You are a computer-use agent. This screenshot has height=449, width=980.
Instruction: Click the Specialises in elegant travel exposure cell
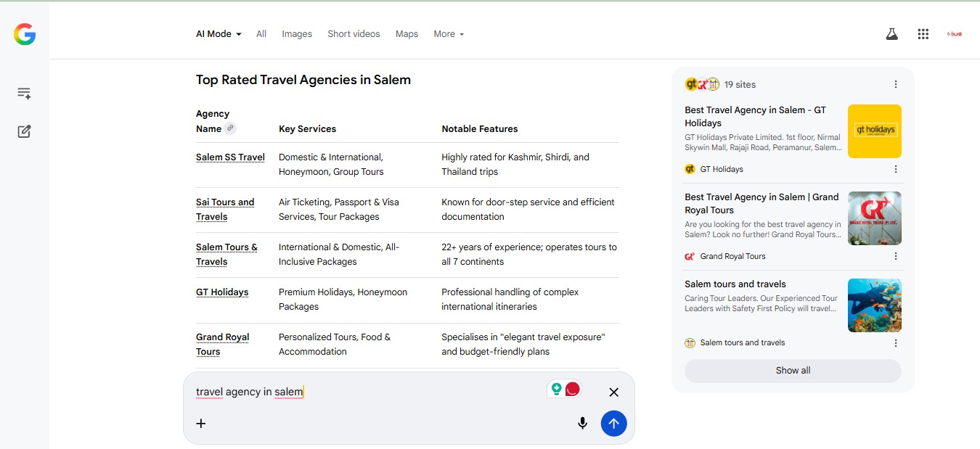coord(523,345)
